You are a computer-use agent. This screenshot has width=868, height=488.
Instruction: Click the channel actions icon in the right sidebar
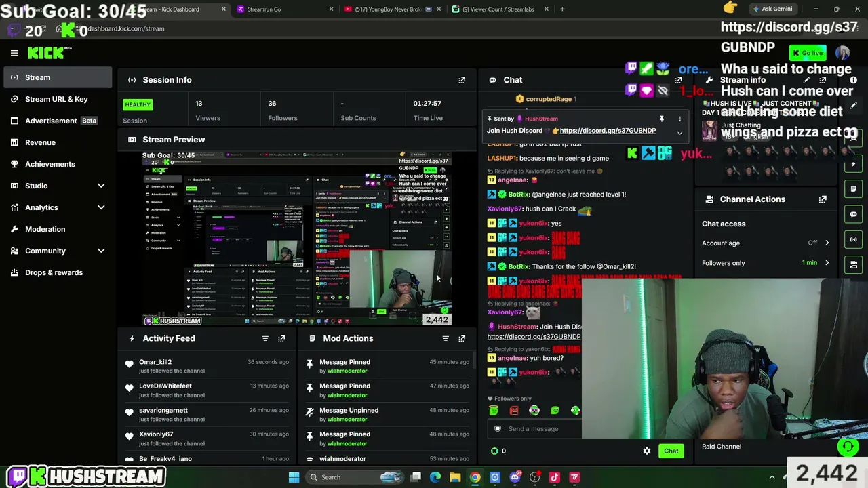[854, 264]
